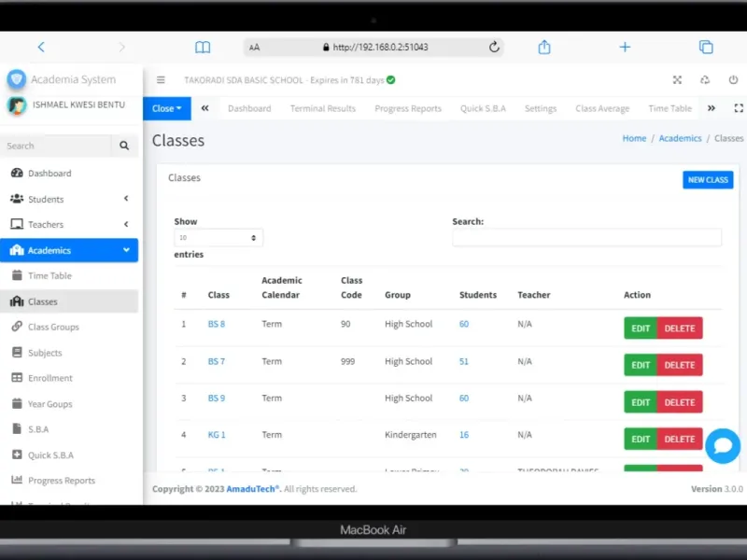
Task: Edit the BS 7 class
Action: 641,365
